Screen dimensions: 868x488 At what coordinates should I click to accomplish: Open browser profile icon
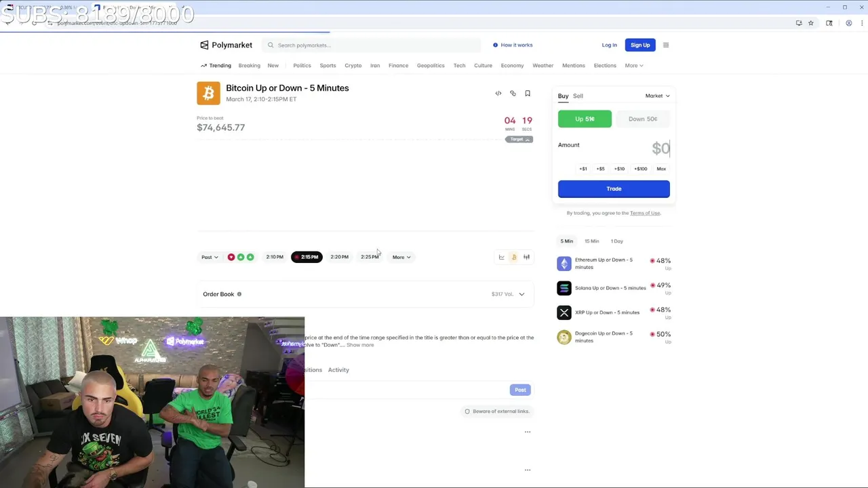click(848, 23)
